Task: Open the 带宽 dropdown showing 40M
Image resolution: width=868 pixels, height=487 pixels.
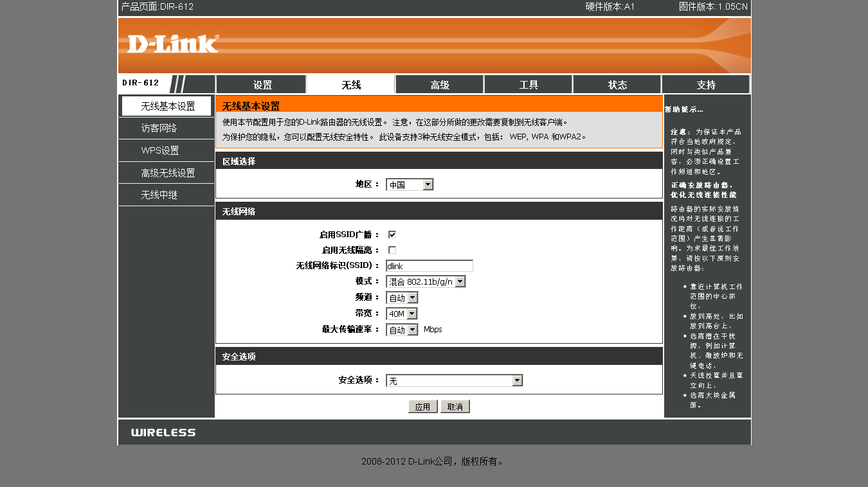Action: pyautogui.click(x=402, y=314)
